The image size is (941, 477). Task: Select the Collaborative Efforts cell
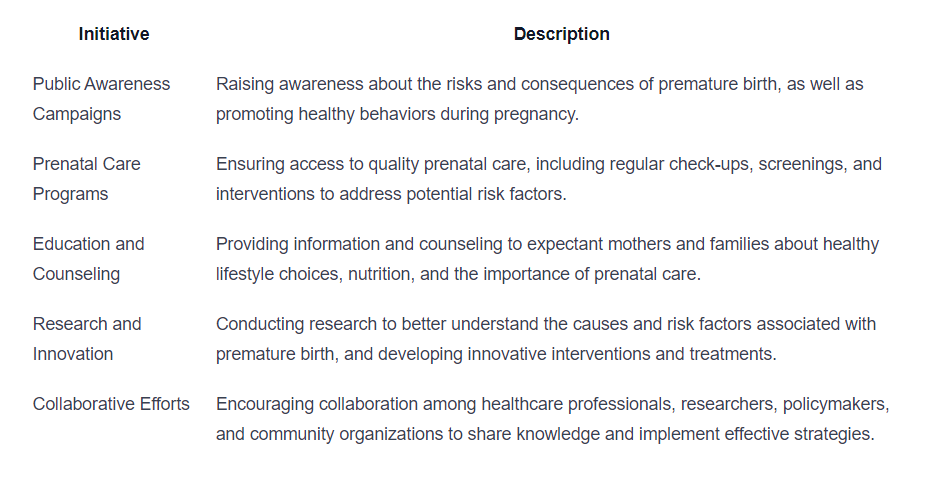pyautogui.click(x=111, y=404)
